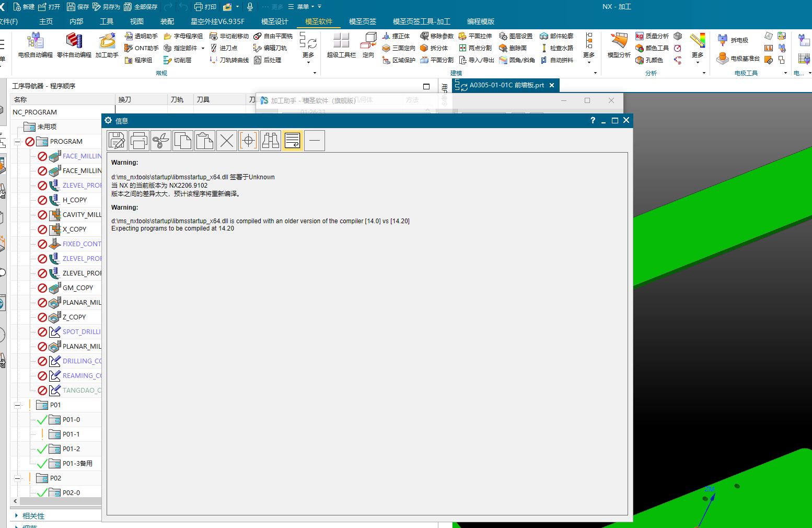Screen dimensions: 812x528
Task: Close the A0305-01-01C 前模板.prt tab
Action: coord(552,85)
